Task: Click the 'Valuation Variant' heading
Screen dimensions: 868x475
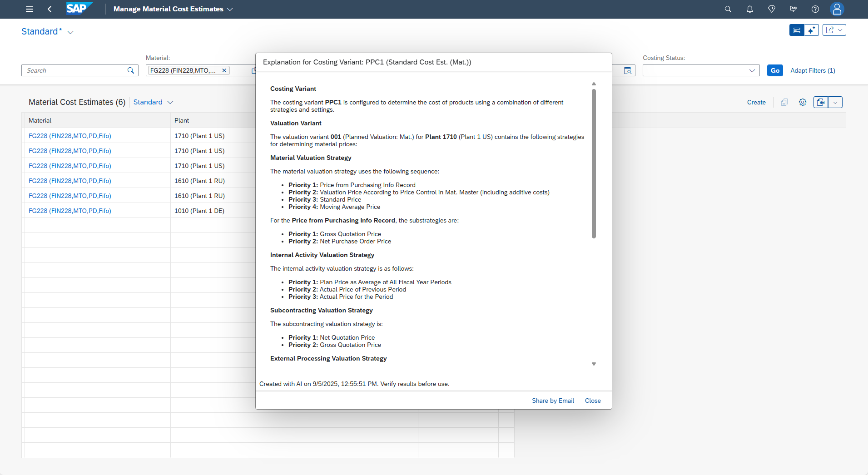Action: pyautogui.click(x=296, y=123)
